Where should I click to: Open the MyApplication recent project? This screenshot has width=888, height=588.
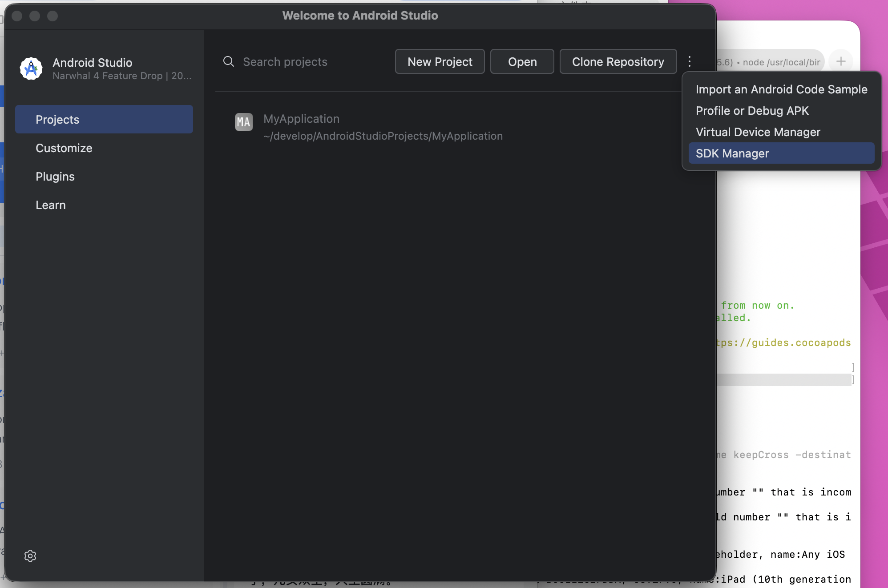click(x=383, y=127)
